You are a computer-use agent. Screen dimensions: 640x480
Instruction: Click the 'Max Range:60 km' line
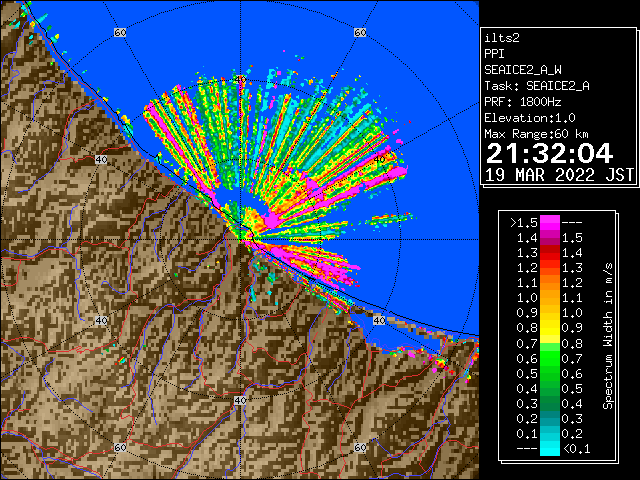(x=536, y=134)
